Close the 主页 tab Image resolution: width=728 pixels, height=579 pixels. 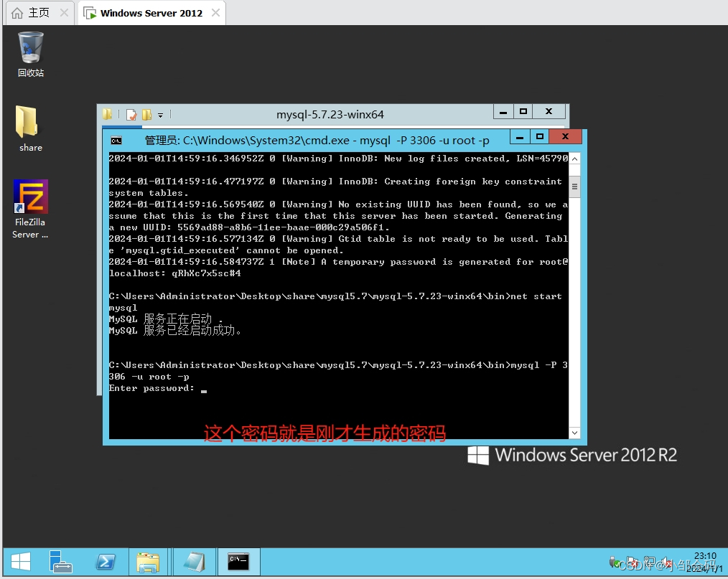(x=64, y=12)
